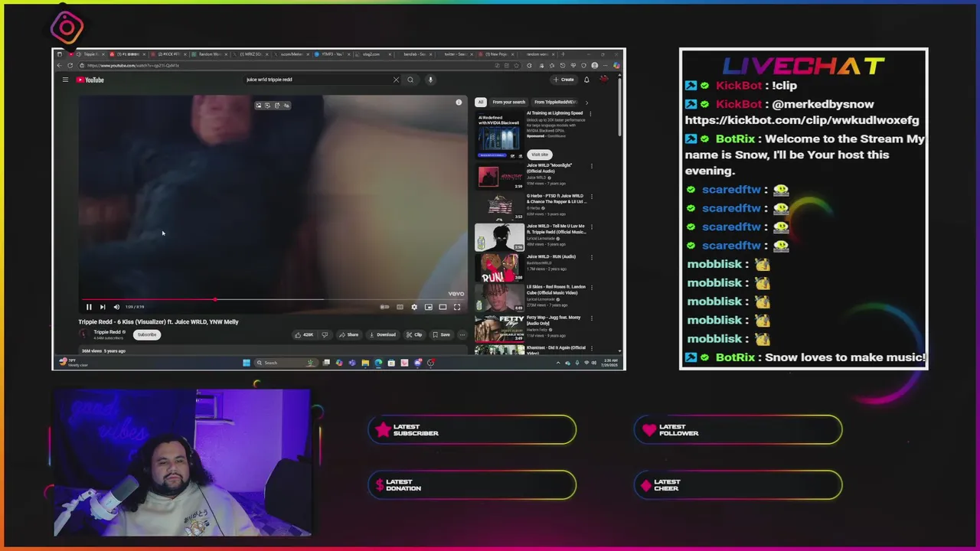Enable theater mode in player
980x551 pixels.
click(443, 307)
